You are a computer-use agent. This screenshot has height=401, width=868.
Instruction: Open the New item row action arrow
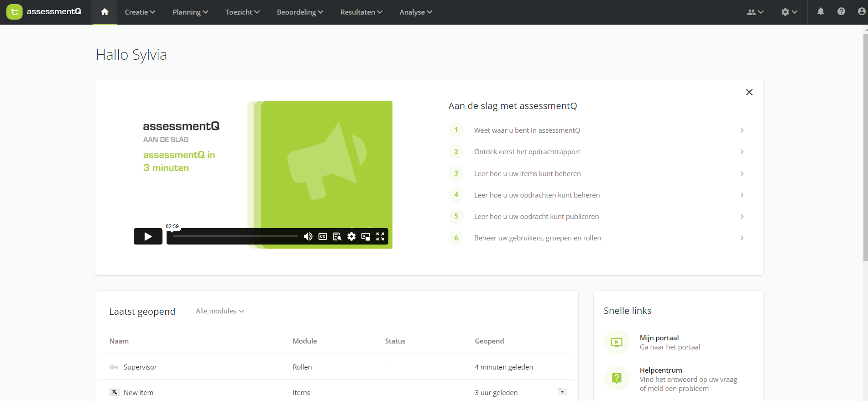pyautogui.click(x=562, y=392)
